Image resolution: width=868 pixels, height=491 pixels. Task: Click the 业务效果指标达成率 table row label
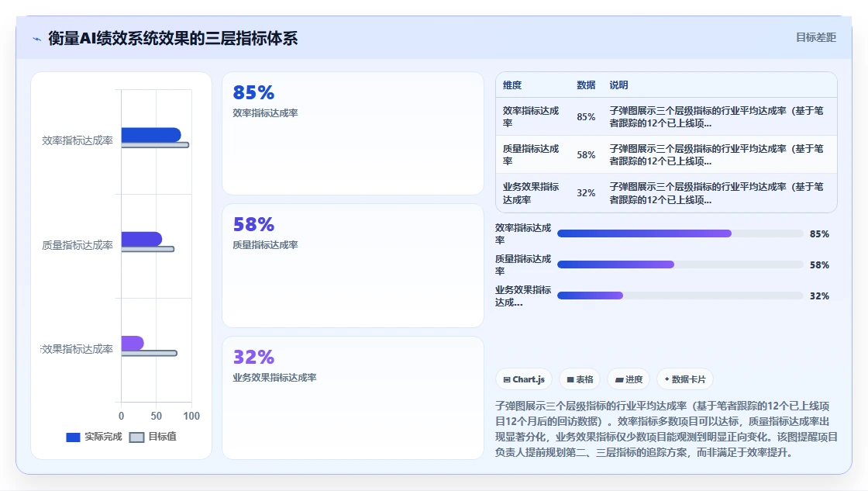[531, 193]
